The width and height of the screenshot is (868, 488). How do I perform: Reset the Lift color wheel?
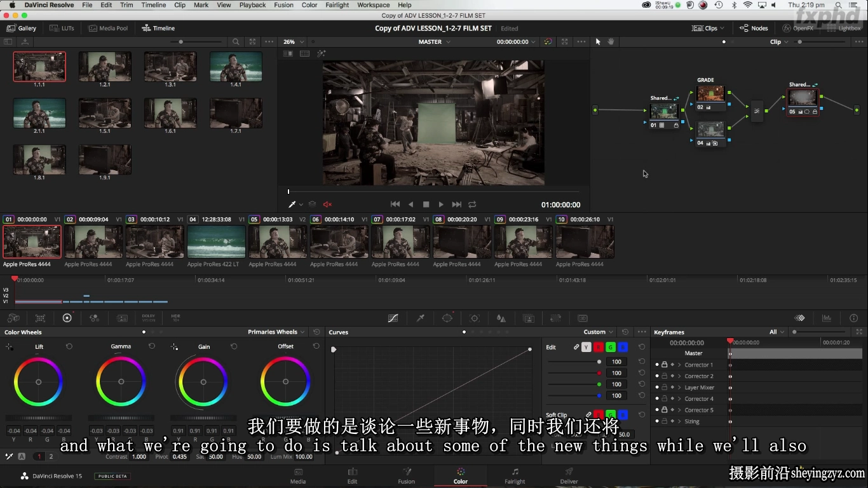pyautogui.click(x=69, y=346)
